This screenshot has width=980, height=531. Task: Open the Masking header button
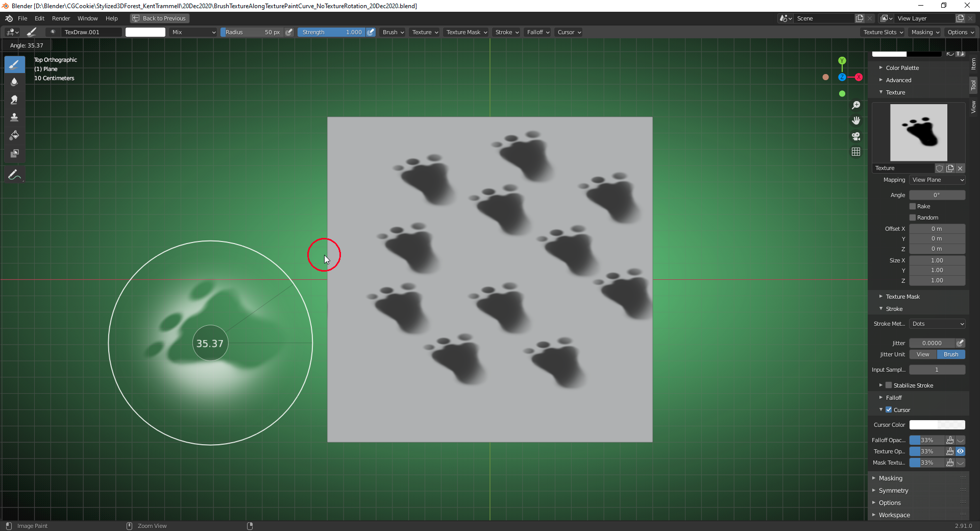tap(925, 32)
